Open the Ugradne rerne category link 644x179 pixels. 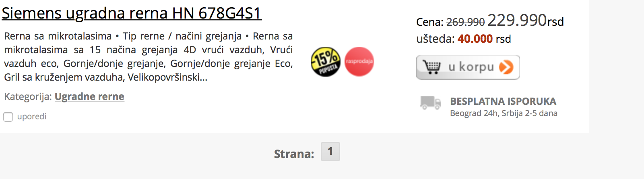(x=89, y=97)
